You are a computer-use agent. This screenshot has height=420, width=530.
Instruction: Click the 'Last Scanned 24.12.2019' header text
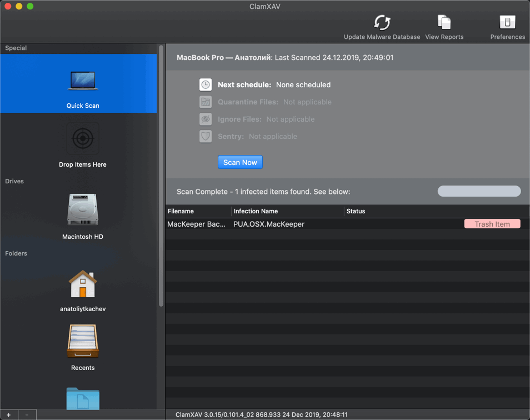334,57
